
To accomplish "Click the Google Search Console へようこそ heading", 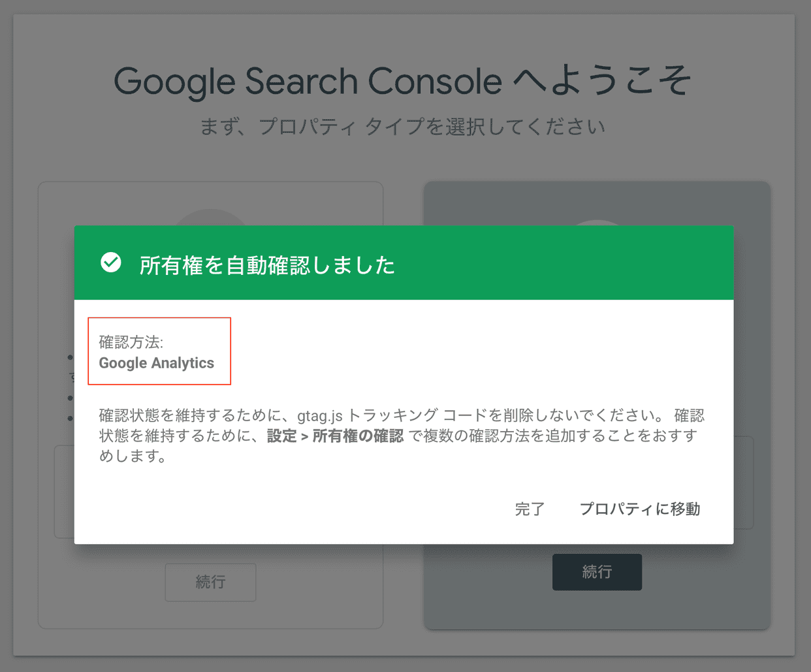I will point(405,80).
